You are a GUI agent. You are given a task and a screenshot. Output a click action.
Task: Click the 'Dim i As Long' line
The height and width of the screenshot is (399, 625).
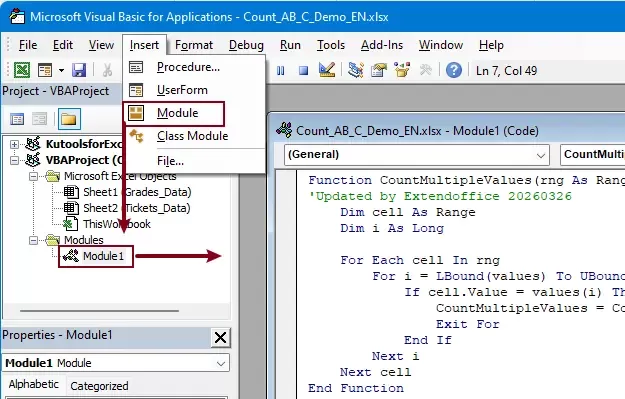click(392, 228)
